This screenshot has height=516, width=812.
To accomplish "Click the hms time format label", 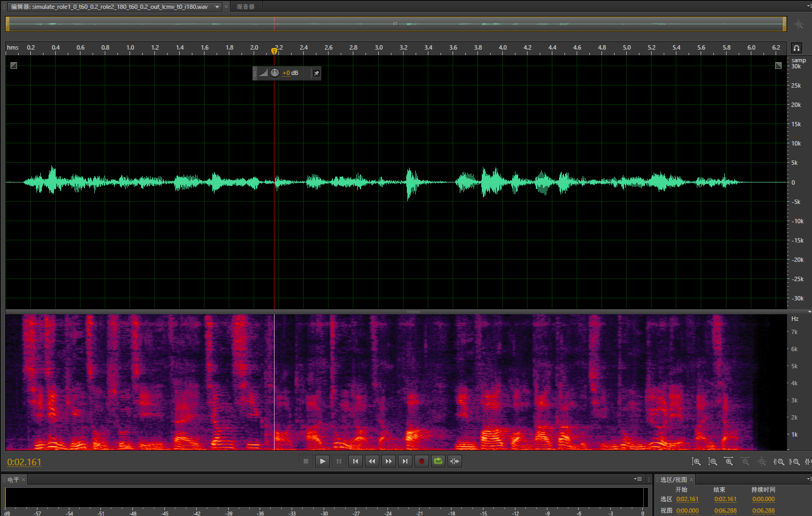I will [13, 47].
